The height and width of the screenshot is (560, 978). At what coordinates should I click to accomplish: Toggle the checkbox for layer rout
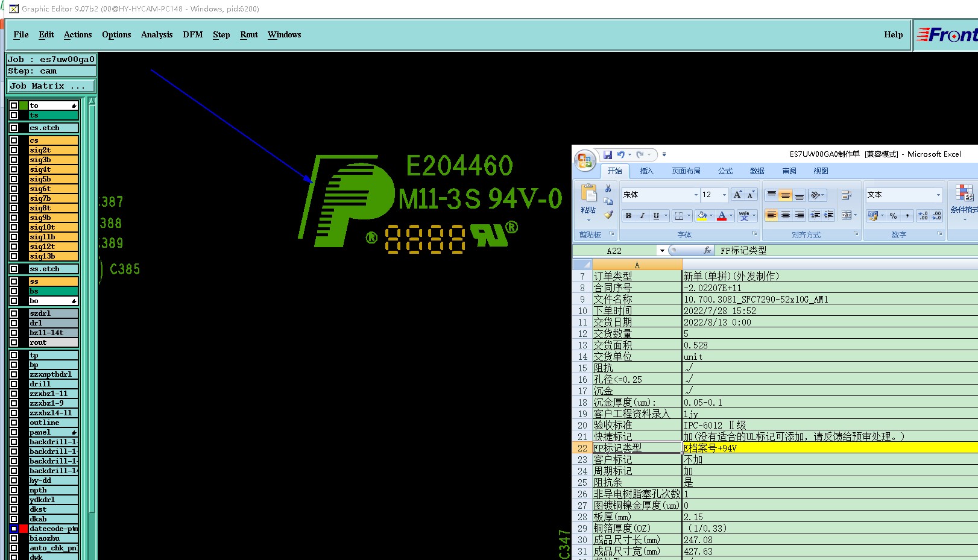(14, 342)
